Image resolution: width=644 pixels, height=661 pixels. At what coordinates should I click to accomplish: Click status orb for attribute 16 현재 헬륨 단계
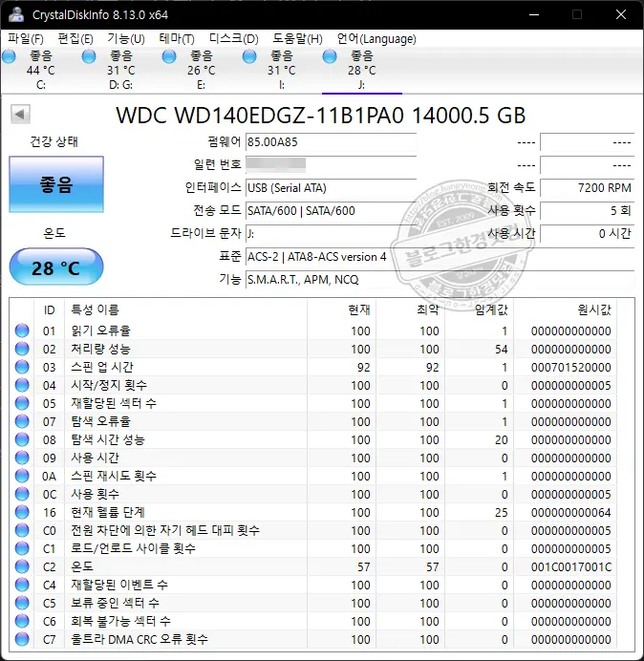22,512
